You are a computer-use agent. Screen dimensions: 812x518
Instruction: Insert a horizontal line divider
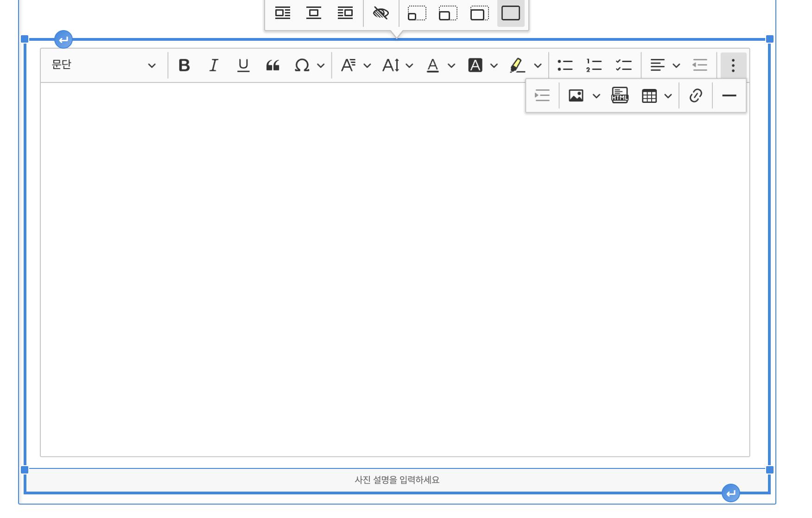point(729,96)
